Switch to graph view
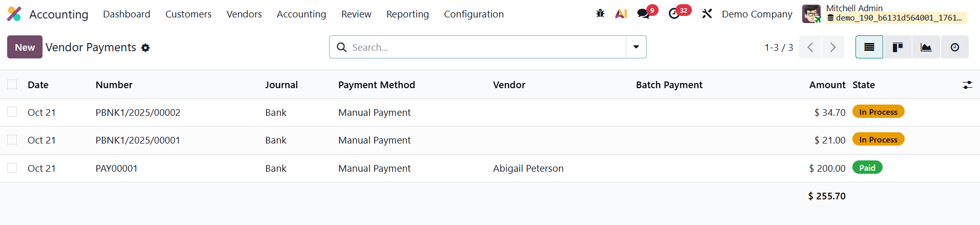The height and width of the screenshot is (225, 980). click(x=926, y=47)
